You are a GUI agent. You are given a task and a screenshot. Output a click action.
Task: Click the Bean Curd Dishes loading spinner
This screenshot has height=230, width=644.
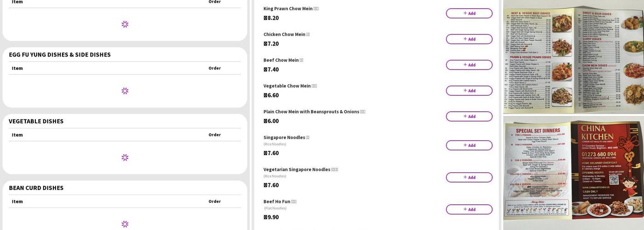pyautogui.click(x=125, y=224)
